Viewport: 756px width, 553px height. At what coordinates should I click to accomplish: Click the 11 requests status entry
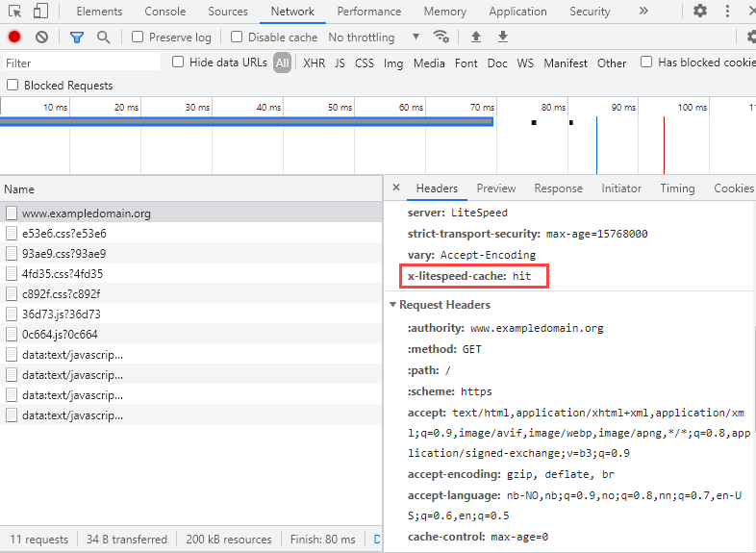[x=39, y=539]
